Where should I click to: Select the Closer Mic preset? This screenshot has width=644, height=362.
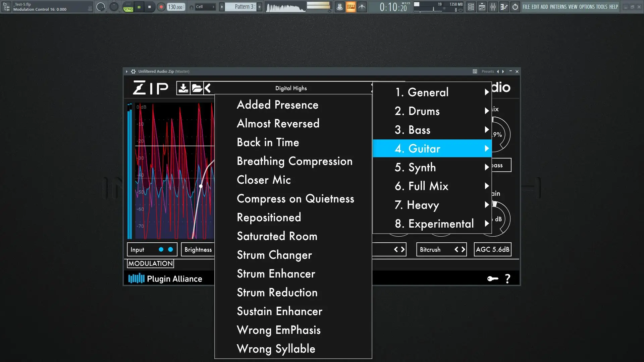264,180
